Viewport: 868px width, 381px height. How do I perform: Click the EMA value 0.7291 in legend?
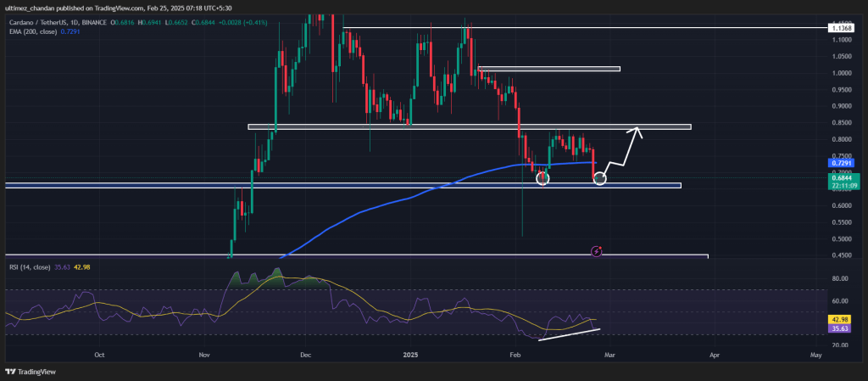pos(70,32)
